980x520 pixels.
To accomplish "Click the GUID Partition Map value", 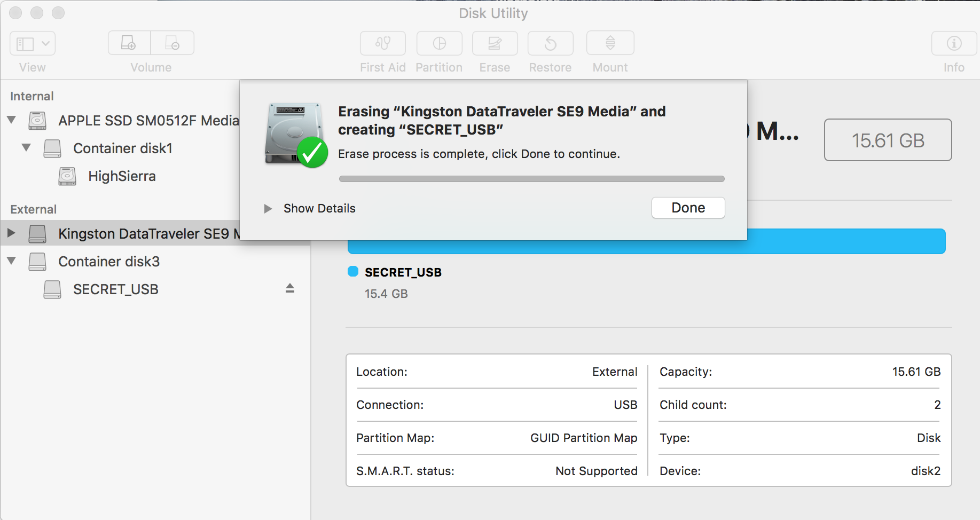I will (584, 438).
